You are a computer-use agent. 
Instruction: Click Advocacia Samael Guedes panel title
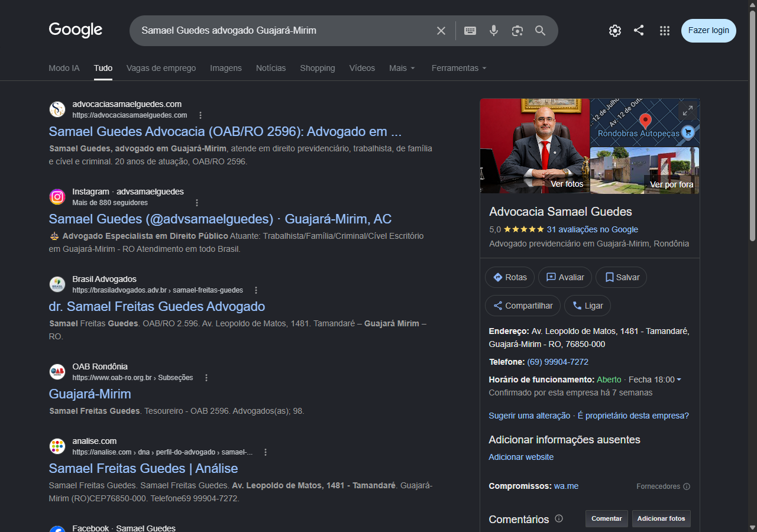[x=561, y=212]
